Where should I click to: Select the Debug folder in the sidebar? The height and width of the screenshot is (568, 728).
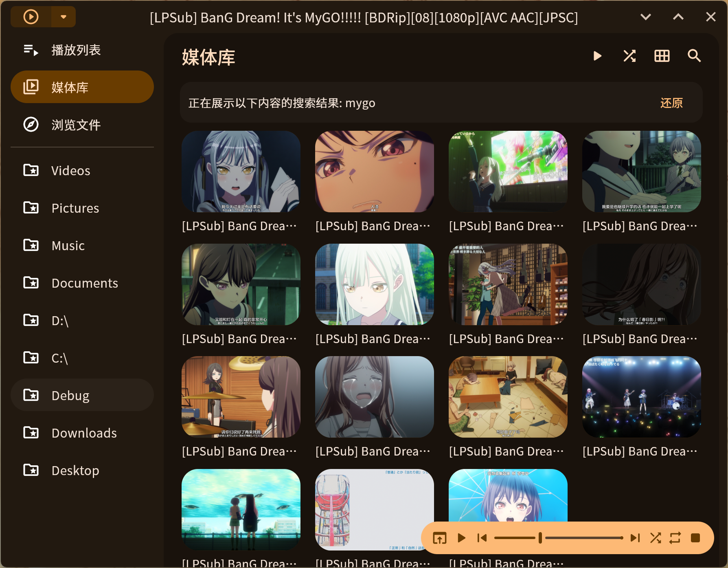point(82,395)
